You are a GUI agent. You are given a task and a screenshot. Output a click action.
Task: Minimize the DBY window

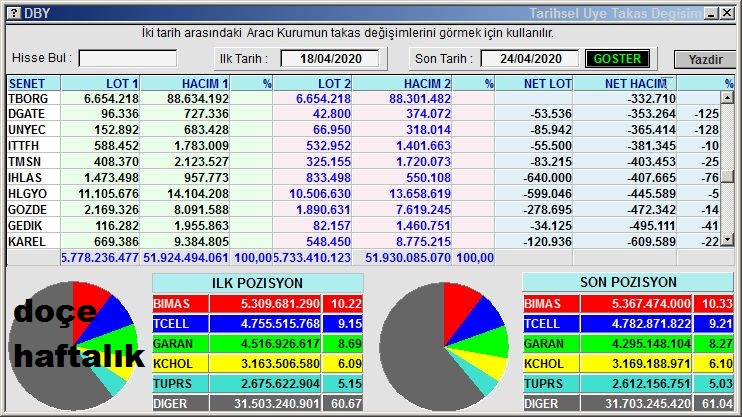711,13
